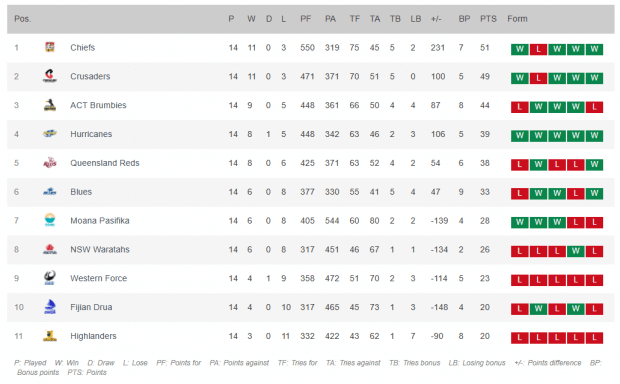Click the Moana Pasifika team logo
This screenshot has height=384, width=620.
point(50,220)
